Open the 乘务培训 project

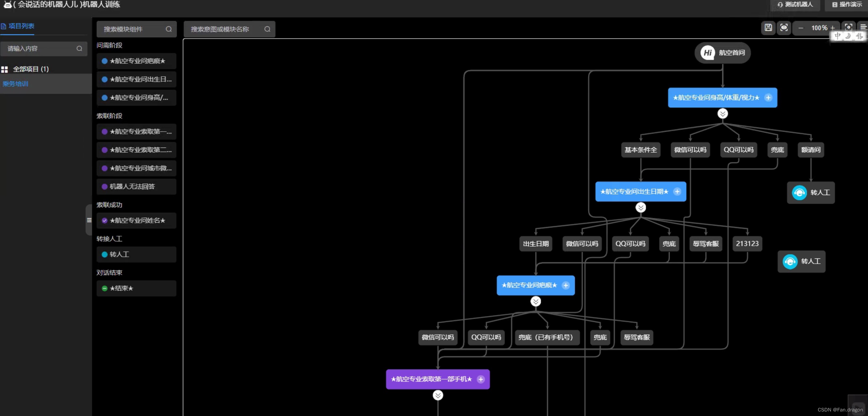(x=16, y=84)
